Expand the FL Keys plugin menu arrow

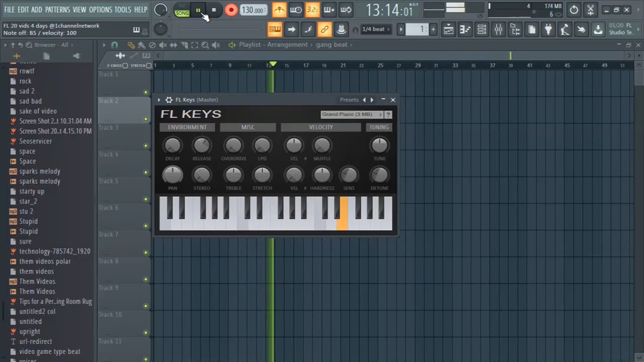point(159,100)
